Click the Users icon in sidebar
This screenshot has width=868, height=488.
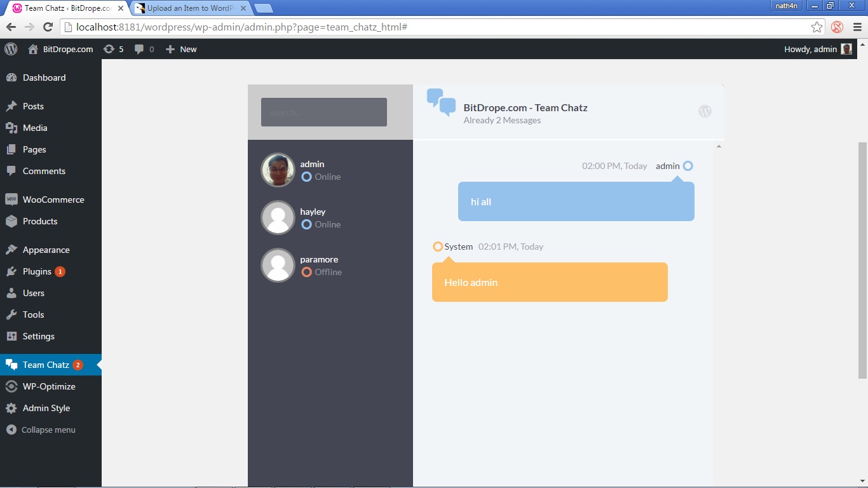[11, 293]
